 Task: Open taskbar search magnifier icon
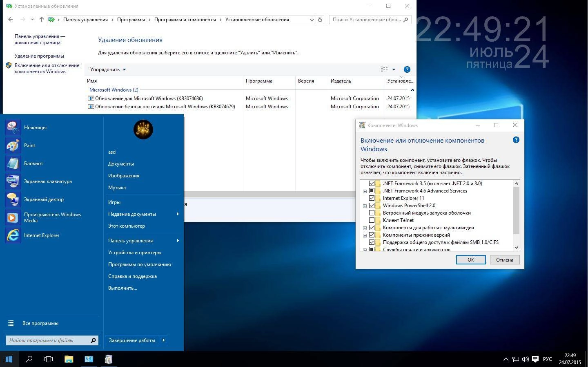29,359
